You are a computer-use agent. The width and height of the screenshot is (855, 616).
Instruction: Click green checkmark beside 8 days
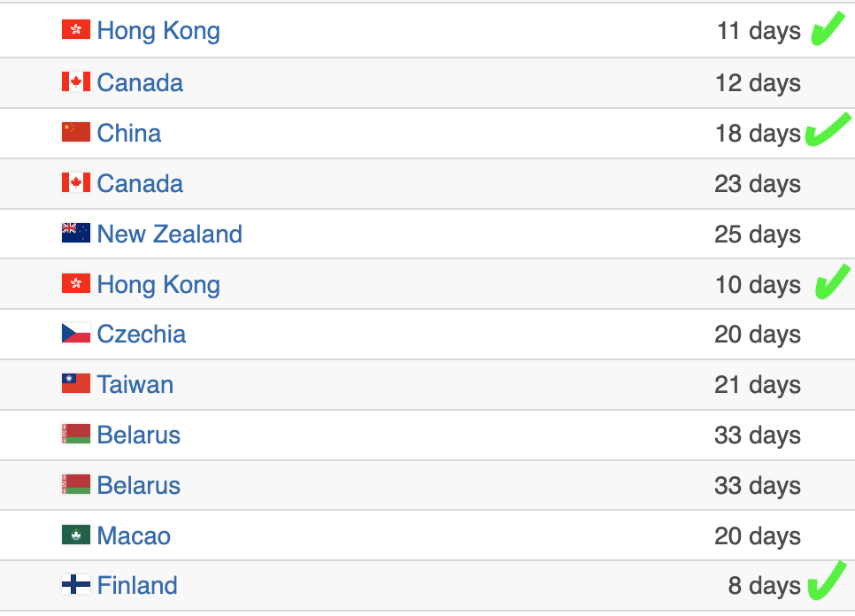828,581
